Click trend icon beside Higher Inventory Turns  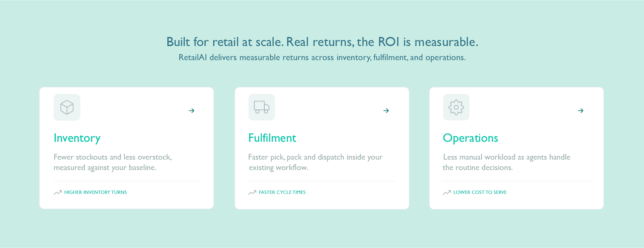[x=58, y=193]
